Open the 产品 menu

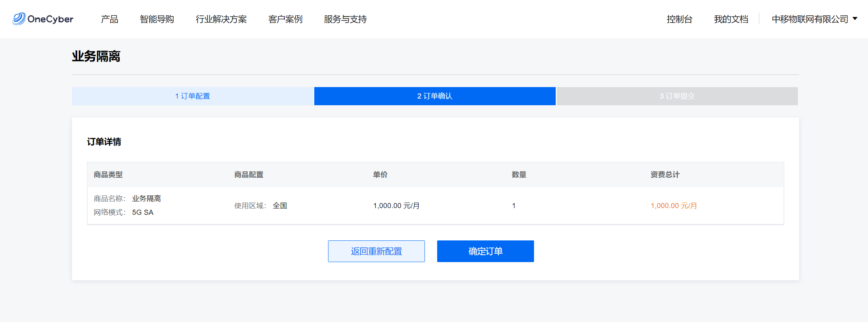(x=109, y=19)
